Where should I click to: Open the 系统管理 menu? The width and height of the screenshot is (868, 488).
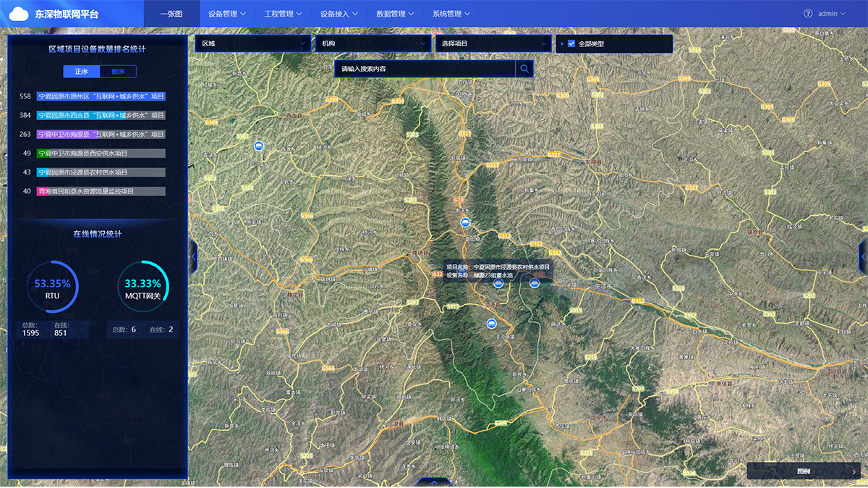coord(451,14)
